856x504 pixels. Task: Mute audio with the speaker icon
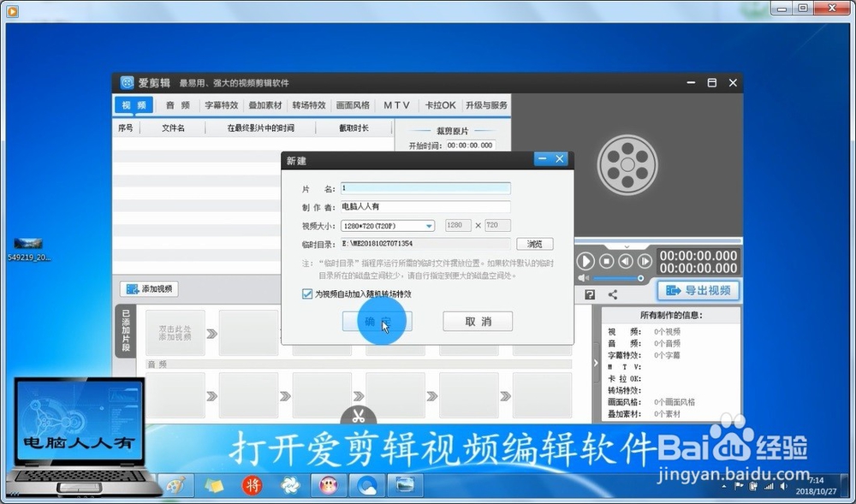583,278
